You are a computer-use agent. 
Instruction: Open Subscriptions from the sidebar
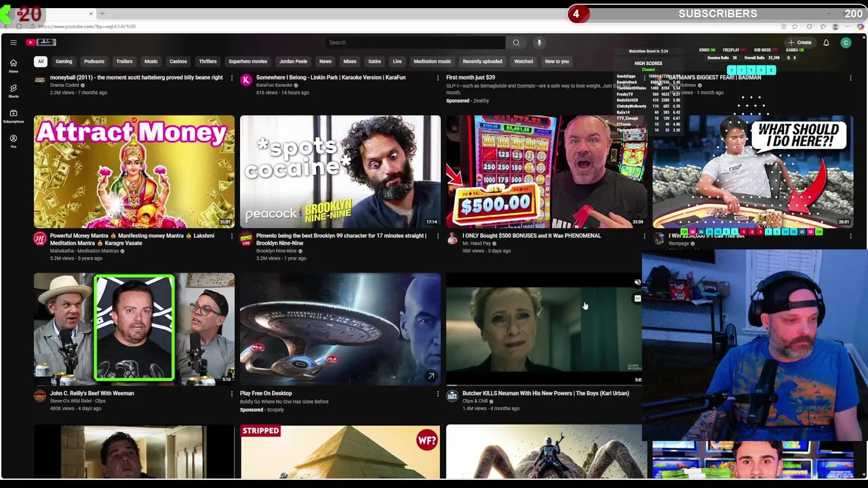pyautogui.click(x=13, y=116)
